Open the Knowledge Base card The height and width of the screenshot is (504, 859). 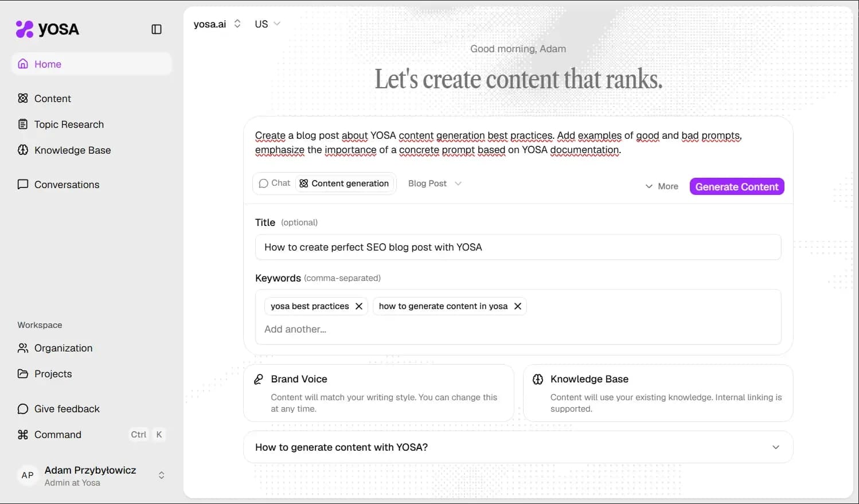click(658, 393)
